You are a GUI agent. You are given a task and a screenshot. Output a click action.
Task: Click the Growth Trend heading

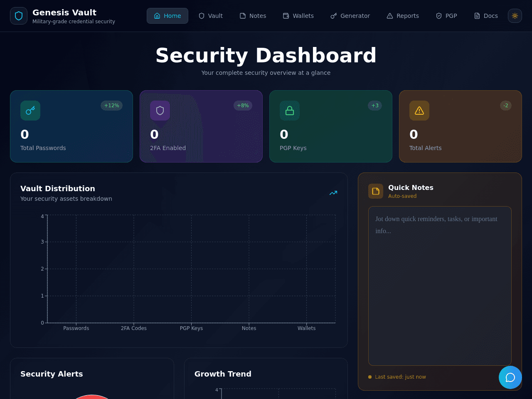[223, 374]
